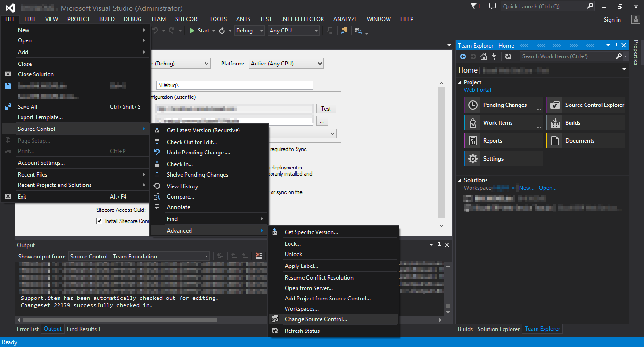Open the Configuration (Debug) combo box
This screenshot has width=644, height=347.
[180, 64]
